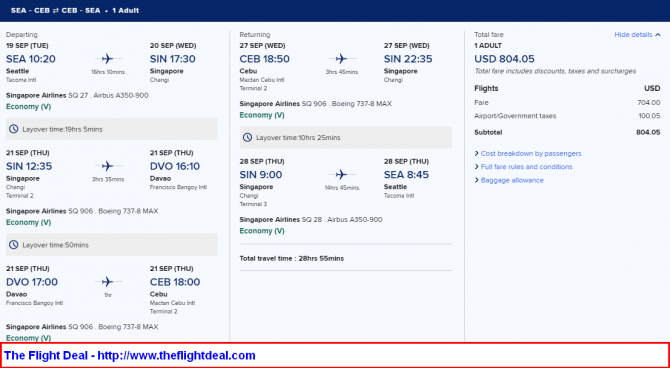Screen dimensions: 670x368
Task: Click clock icon beside 10hrs 25mins layover
Action: [x=247, y=138]
